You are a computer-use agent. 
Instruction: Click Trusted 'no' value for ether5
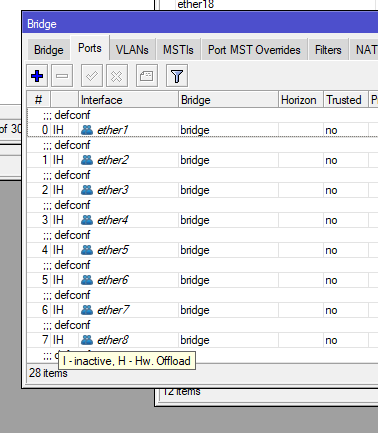[x=331, y=250]
